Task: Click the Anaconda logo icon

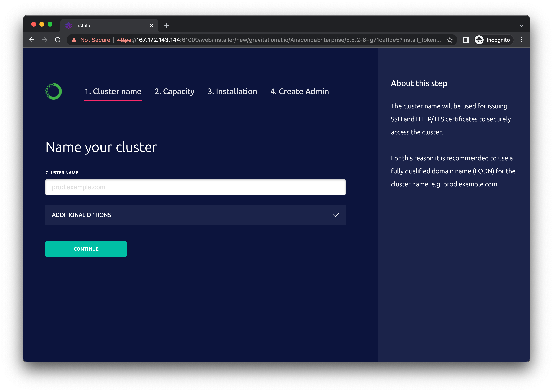Action: [54, 91]
